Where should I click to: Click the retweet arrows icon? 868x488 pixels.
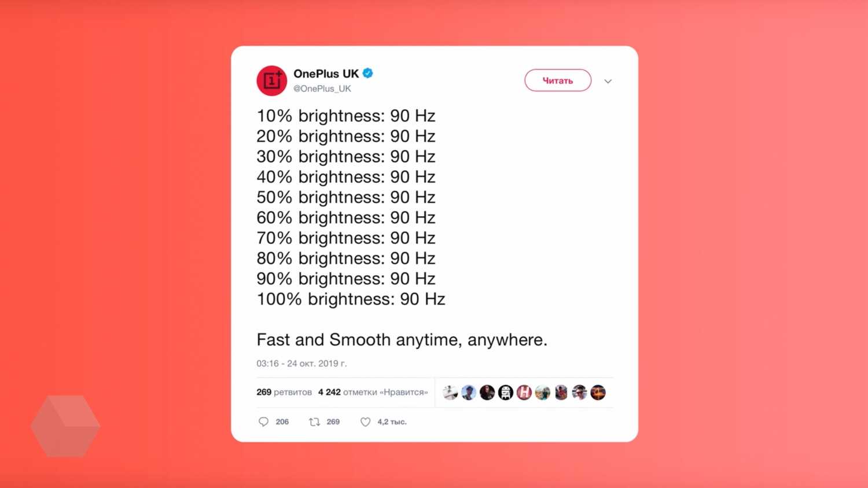314,422
